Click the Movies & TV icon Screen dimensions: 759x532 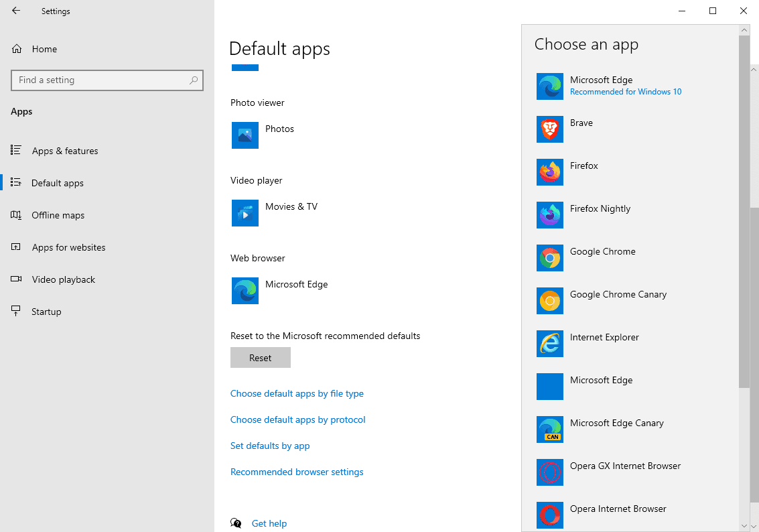click(x=245, y=213)
